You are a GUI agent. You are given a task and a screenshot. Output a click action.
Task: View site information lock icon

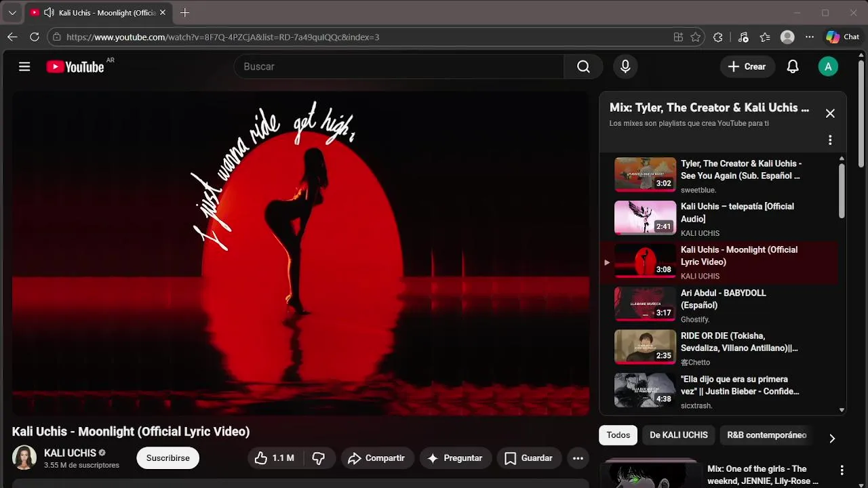point(57,37)
